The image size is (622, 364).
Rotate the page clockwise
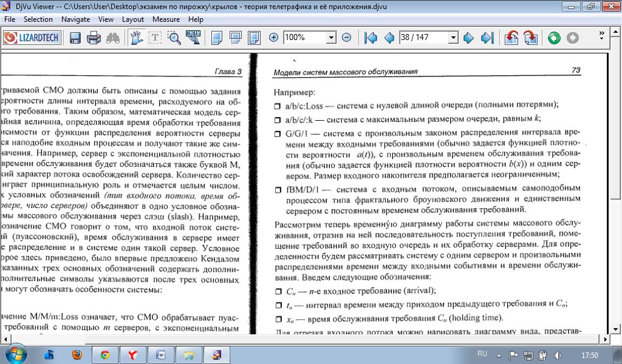tap(530, 38)
